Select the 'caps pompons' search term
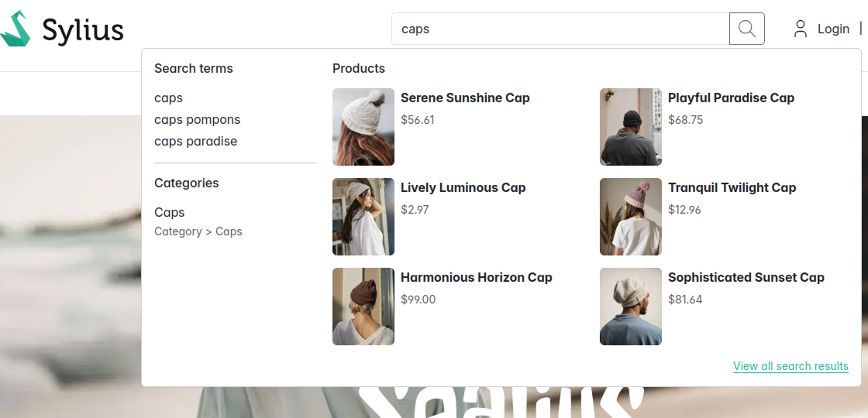Screen dimensions: 868x418 point(197,119)
